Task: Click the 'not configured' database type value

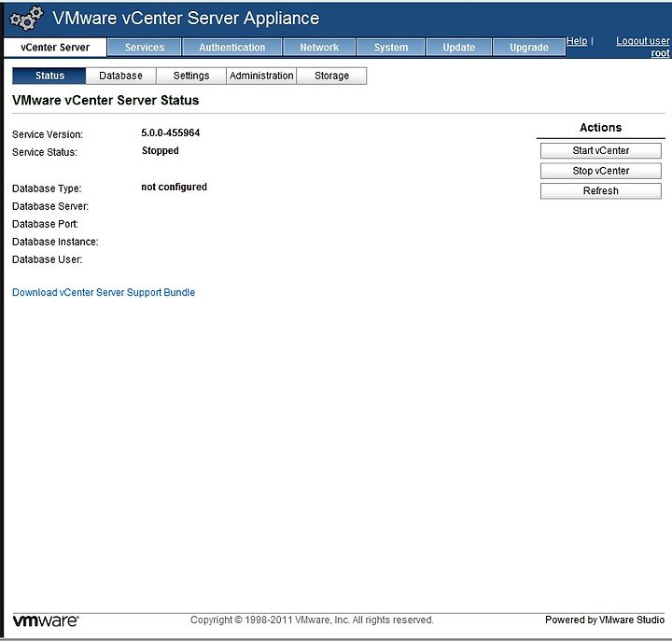Action: pyautogui.click(x=174, y=187)
